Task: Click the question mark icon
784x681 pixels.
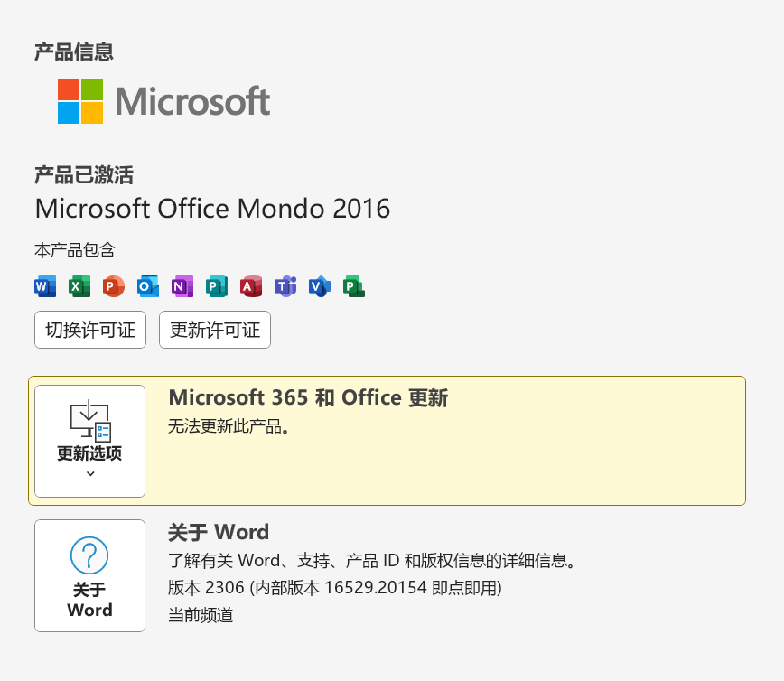Action: 89,555
